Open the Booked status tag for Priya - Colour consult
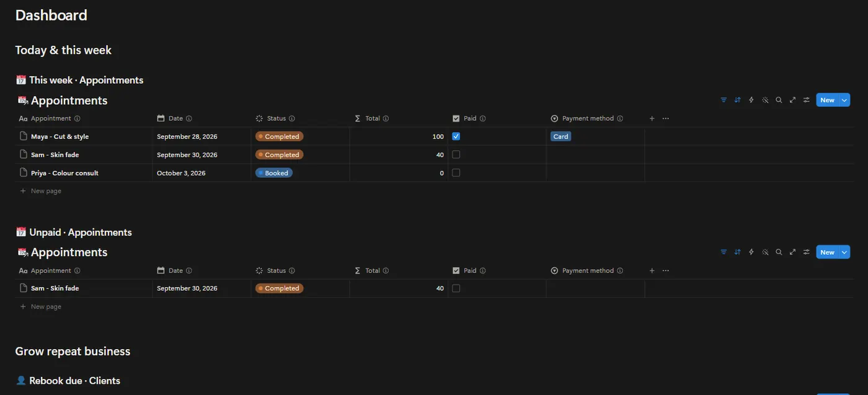Image resolution: width=868 pixels, height=395 pixels. pyautogui.click(x=274, y=173)
